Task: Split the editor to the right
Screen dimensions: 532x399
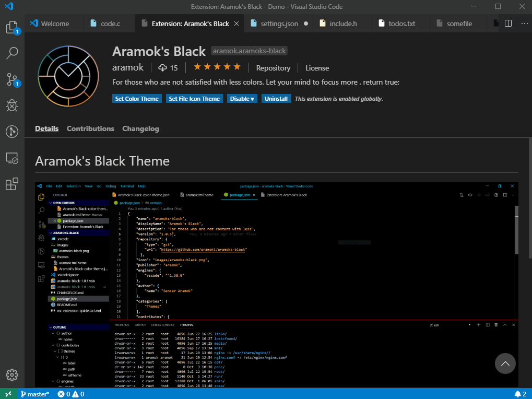Action: [x=509, y=24]
